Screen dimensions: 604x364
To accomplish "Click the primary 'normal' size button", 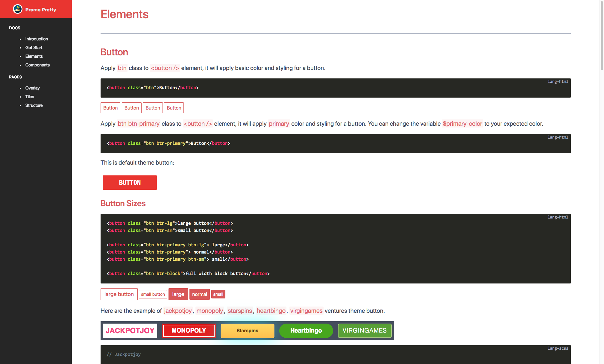I will click(x=199, y=294).
